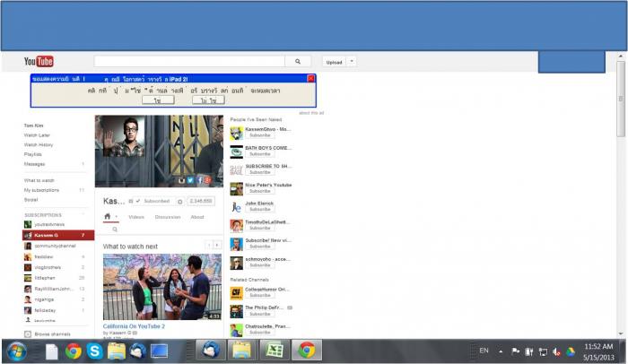Click Google Drive tray icon
This screenshot has width=628, height=364.
[571, 351]
